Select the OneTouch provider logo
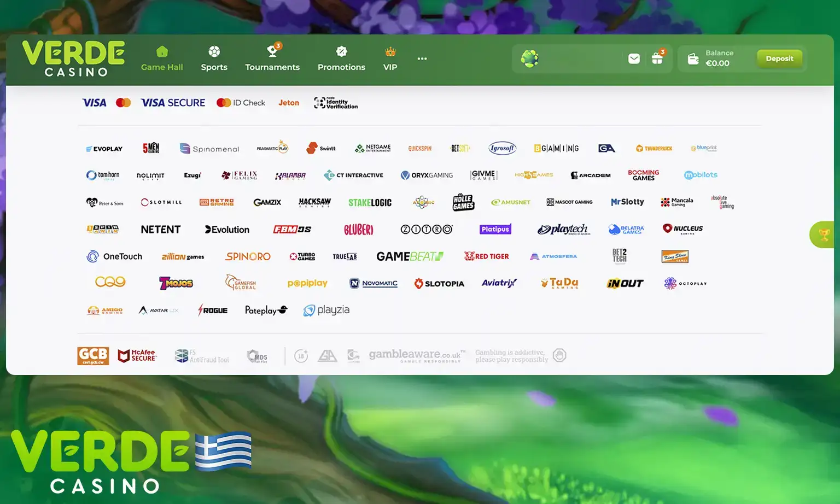Screen dimensions: 840x504 pyautogui.click(x=114, y=256)
